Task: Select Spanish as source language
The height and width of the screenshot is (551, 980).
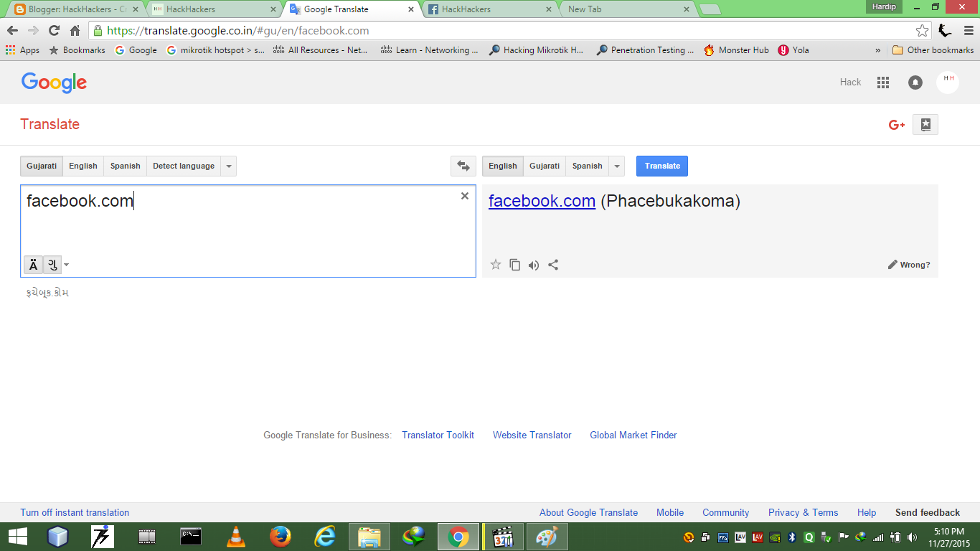Action: pyautogui.click(x=126, y=166)
